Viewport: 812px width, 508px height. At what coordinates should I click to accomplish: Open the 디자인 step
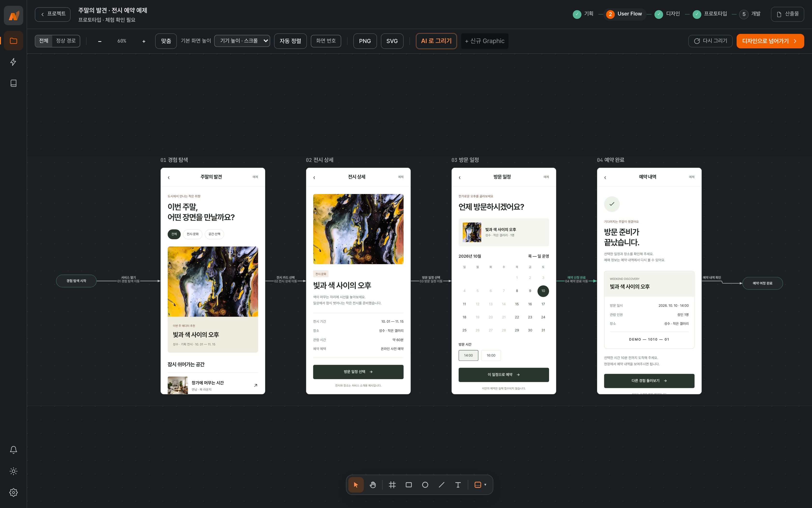click(x=667, y=14)
